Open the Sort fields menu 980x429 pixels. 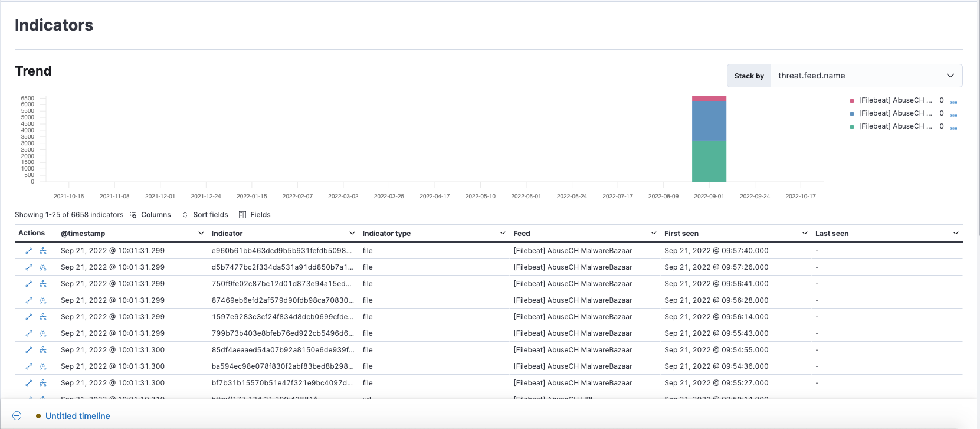point(205,215)
